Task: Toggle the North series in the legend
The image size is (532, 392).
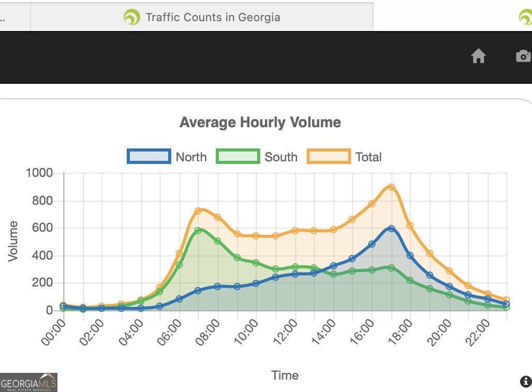Action: [x=167, y=157]
